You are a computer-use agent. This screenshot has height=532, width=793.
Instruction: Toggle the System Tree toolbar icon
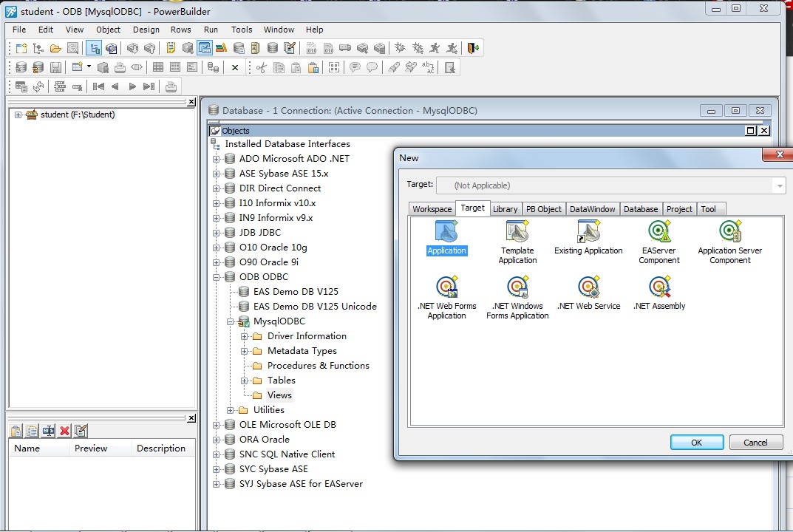94,48
